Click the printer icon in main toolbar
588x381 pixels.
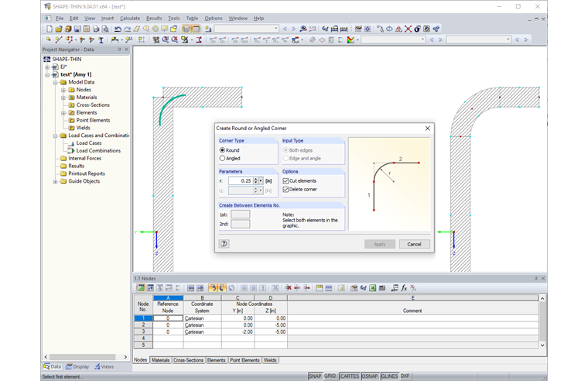point(96,29)
